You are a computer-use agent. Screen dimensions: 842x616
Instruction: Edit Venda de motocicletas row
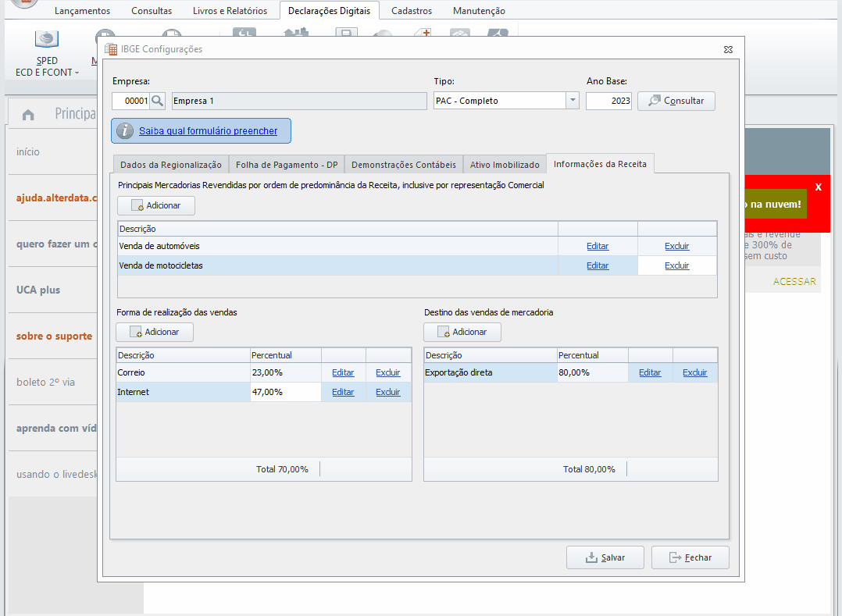coord(598,265)
